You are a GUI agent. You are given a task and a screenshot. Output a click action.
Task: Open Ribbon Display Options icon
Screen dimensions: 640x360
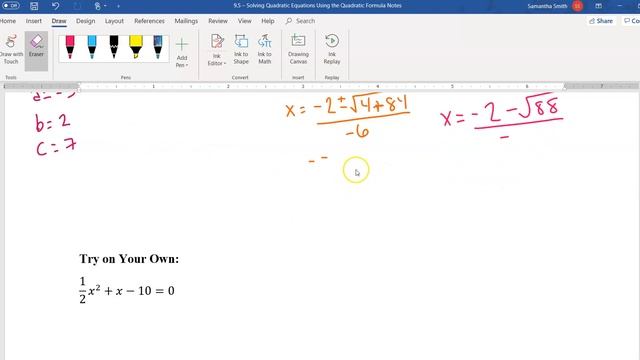point(598,6)
